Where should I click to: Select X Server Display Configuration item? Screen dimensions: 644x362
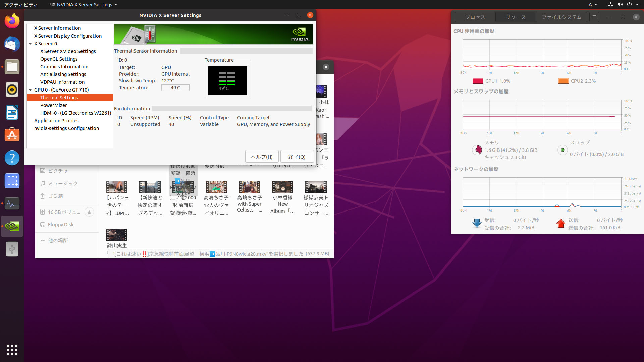pyautogui.click(x=68, y=36)
